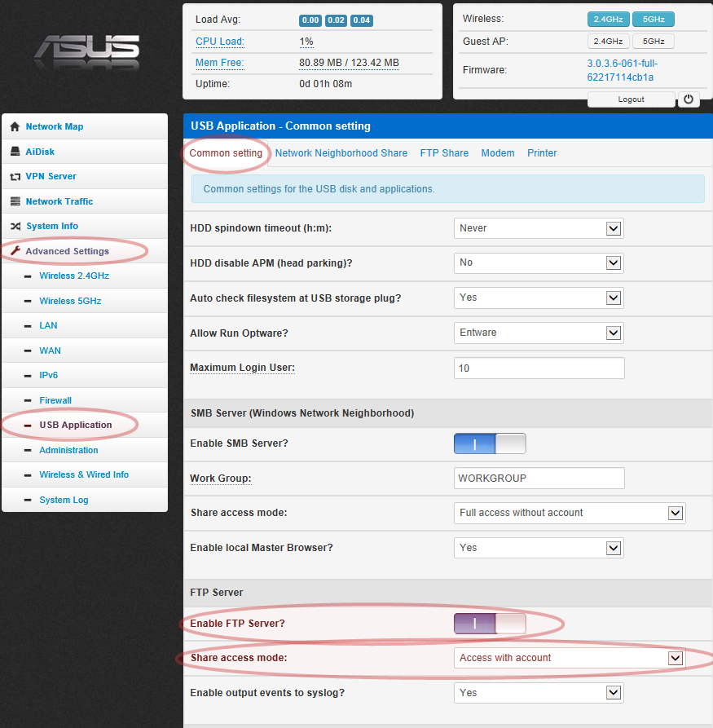
Task: Click the Advanced Settings wrench icon
Action: point(15,251)
